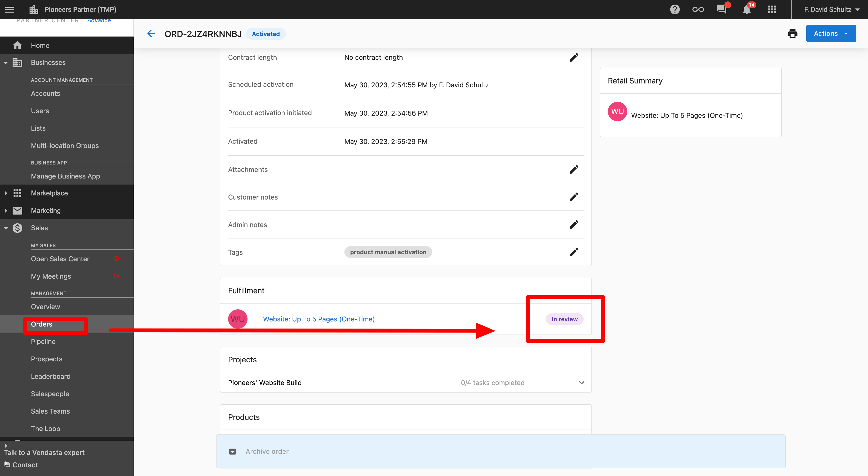The image size is (868, 476).
Task: Edit Customer notes using the pencil icon
Action: click(574, 197)
